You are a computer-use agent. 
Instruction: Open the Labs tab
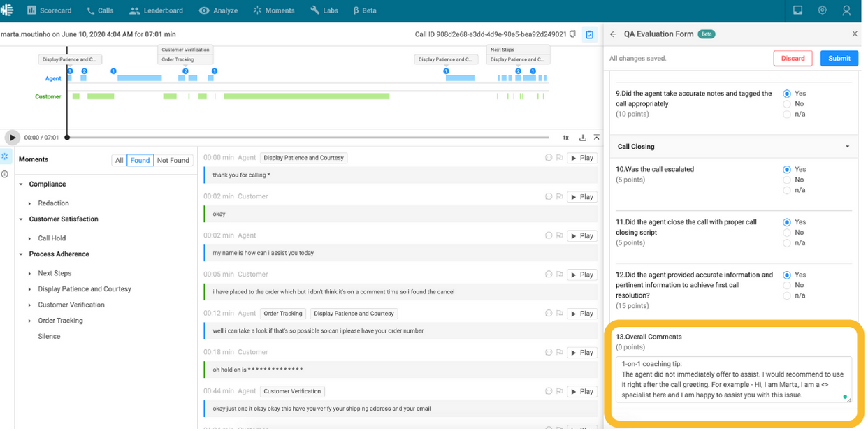point(324,10)
